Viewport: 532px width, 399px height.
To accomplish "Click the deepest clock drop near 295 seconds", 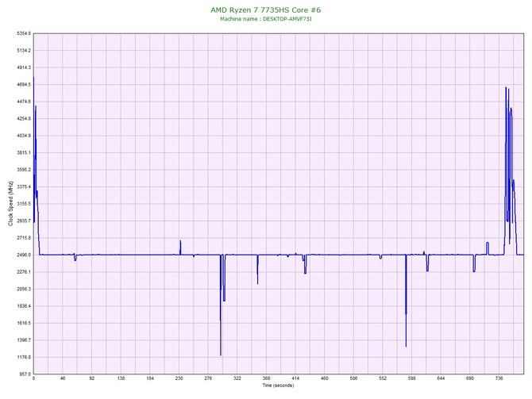I will point(221,355).
